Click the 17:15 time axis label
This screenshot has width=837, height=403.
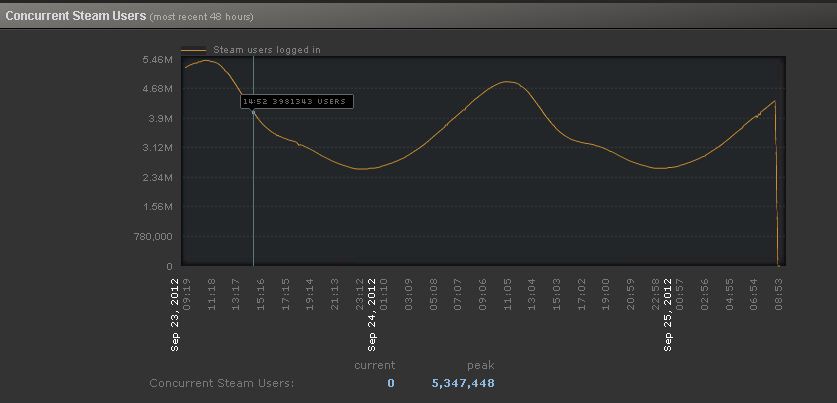point(286,294)
